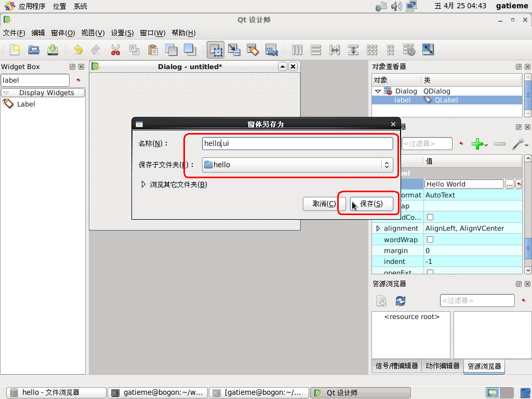Click the Break Layout toolbar icon
The image size is (532, 399).
coord(409,50)
